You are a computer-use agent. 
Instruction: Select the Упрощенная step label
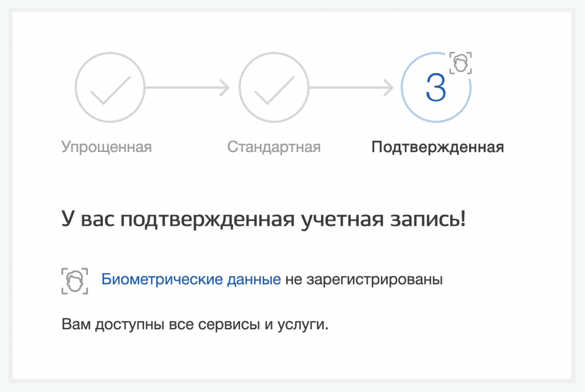pyautogui.click(x=106, y=147)
